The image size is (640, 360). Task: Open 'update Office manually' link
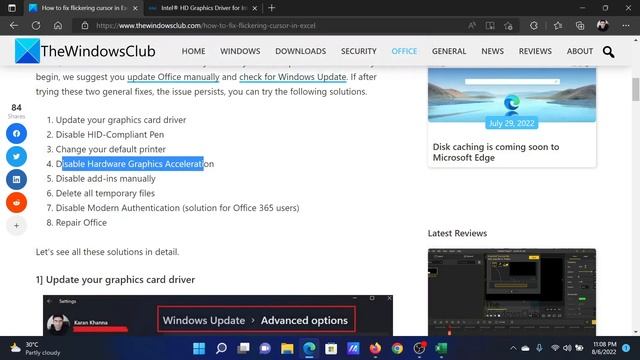173,77
